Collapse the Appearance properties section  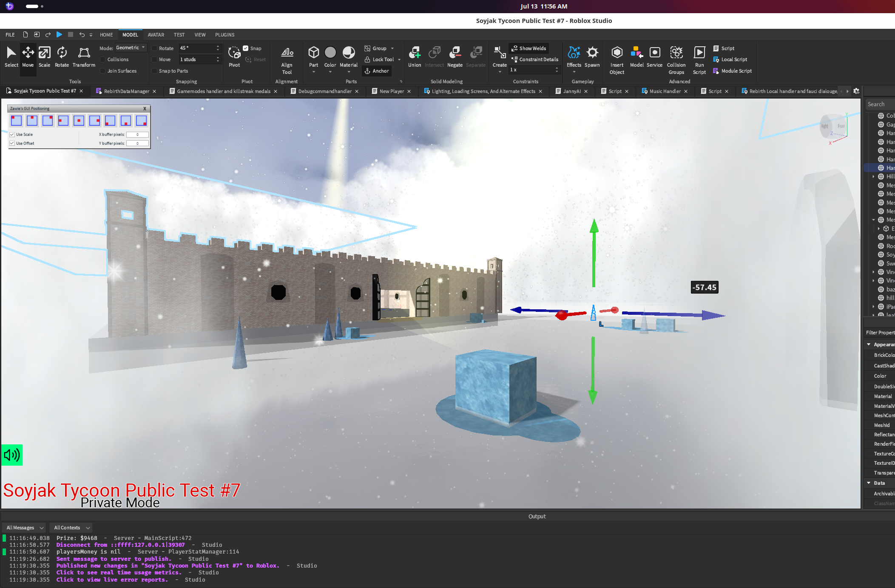[869, 345]
